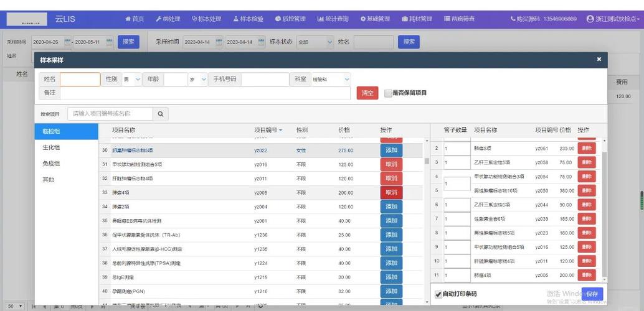Open calendar icon after first 2023-04-14 field
Image resolution: width=644 pixels, height=311 pixels.
219,42
